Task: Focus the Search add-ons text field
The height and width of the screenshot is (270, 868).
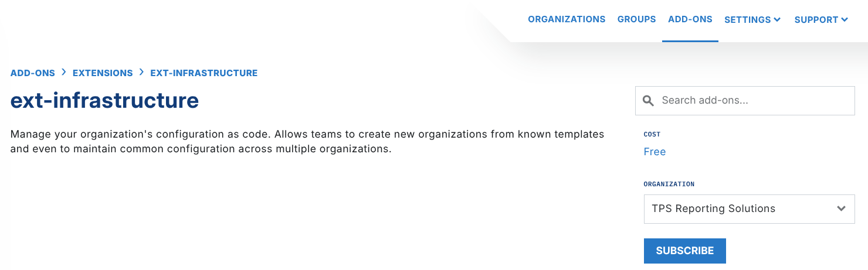Action: tap(754, 101)
